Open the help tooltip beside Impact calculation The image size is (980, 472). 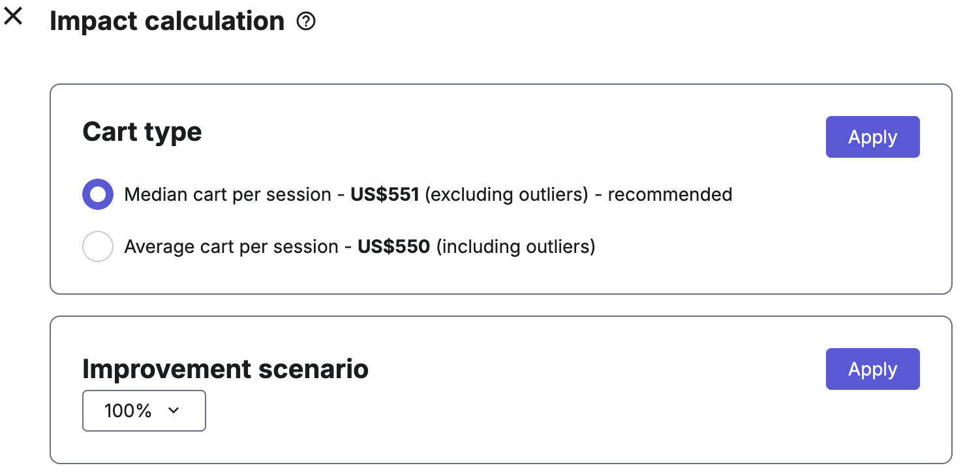(x=306, y=22)
